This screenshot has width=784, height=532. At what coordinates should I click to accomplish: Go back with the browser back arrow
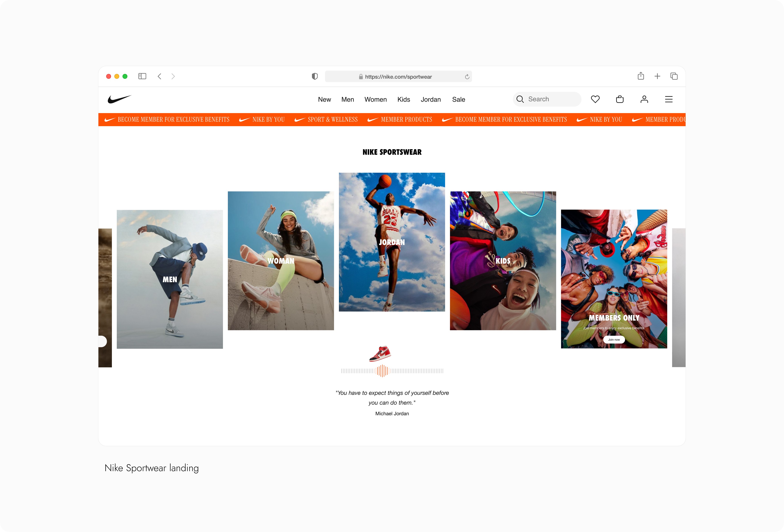point(160,76)
